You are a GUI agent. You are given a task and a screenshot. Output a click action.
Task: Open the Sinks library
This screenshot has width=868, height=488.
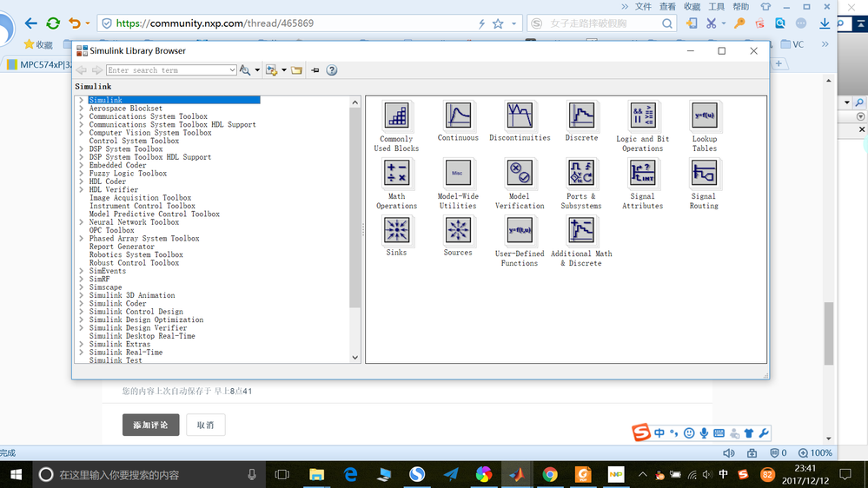click(396, 230)
